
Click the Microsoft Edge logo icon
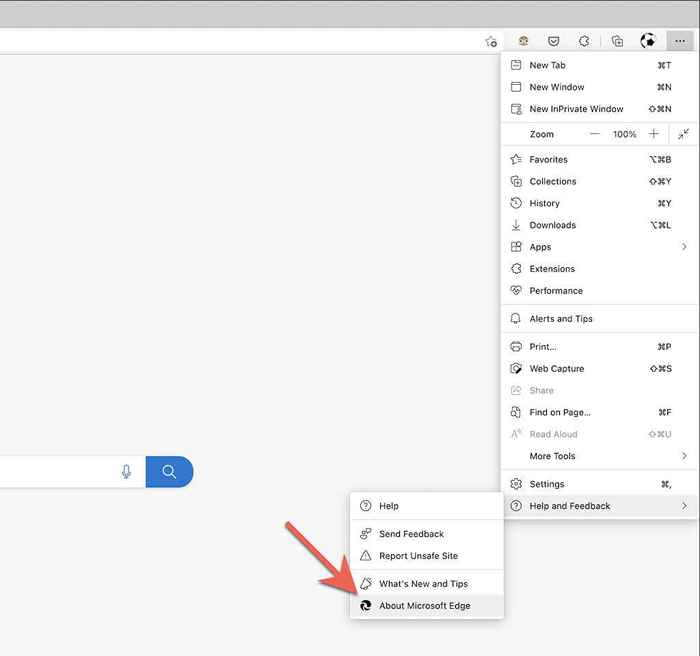pyautogui.click(x=366, y=606)
